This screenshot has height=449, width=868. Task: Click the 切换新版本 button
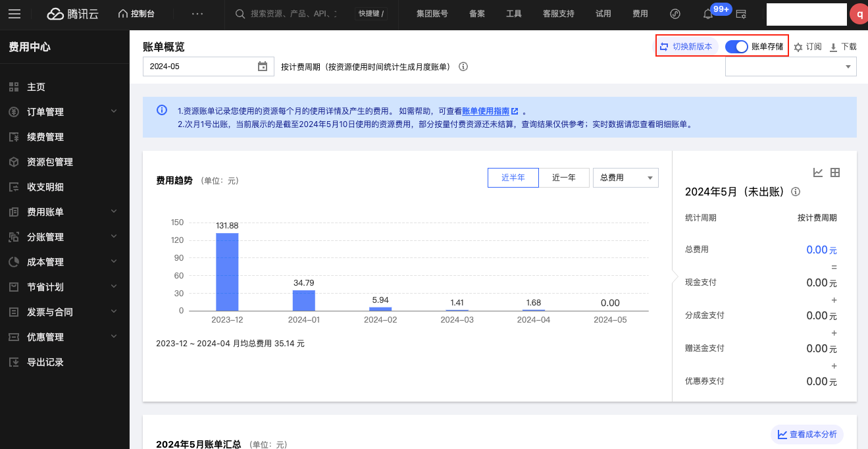(x=686, y=47)
